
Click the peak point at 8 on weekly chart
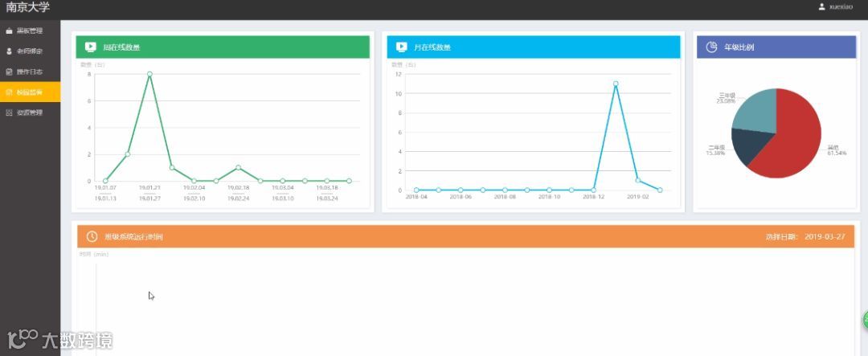149,74
